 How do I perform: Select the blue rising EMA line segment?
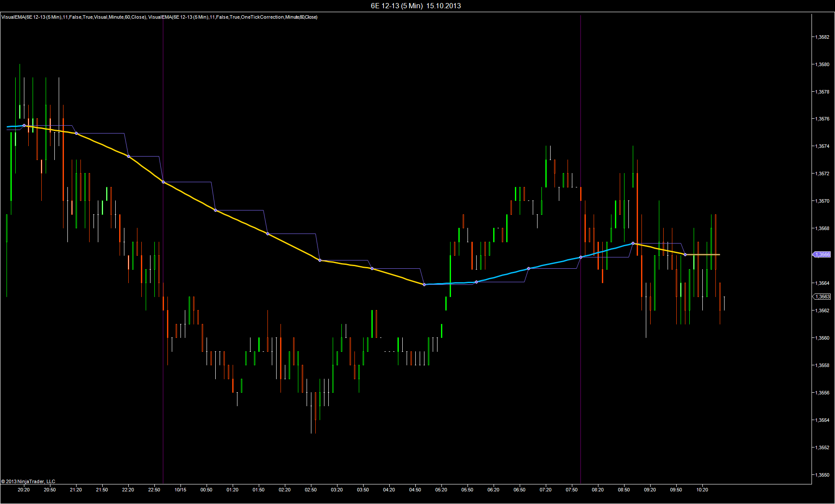click(552, 263)
